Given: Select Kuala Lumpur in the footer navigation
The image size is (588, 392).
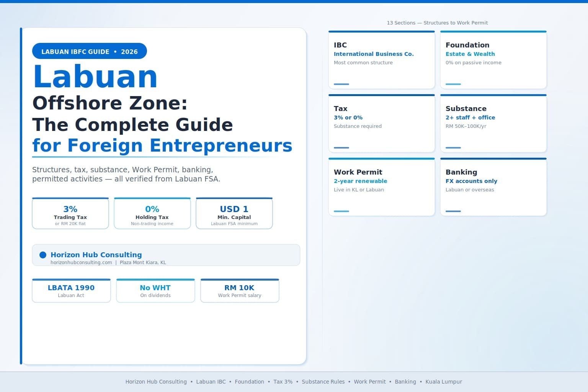Looking at the screenshot, I should [x=444, y=382].
